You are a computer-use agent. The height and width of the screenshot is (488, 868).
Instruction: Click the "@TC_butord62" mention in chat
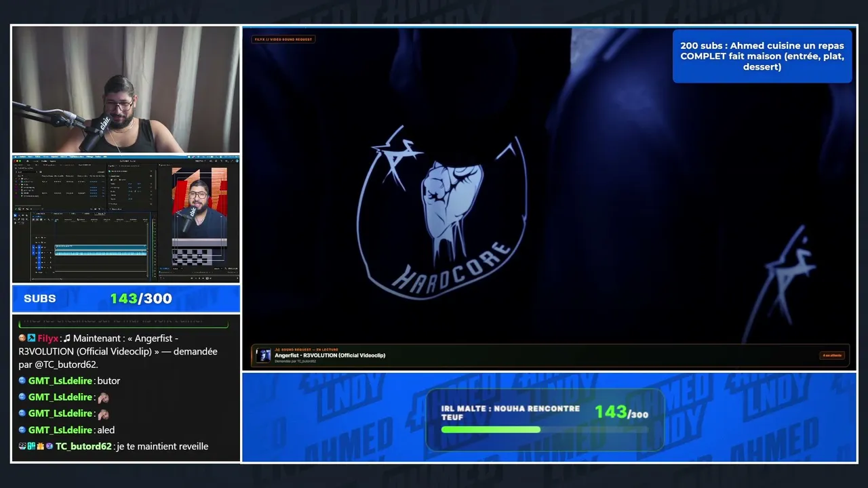(66, 365)
